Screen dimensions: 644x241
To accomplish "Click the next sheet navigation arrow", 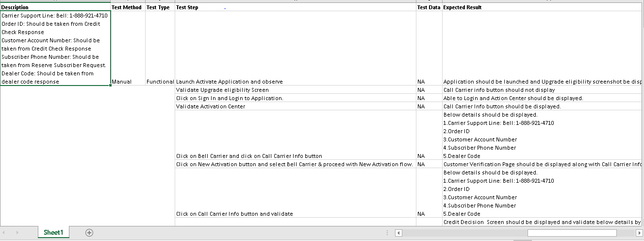I will coord(17,233).
